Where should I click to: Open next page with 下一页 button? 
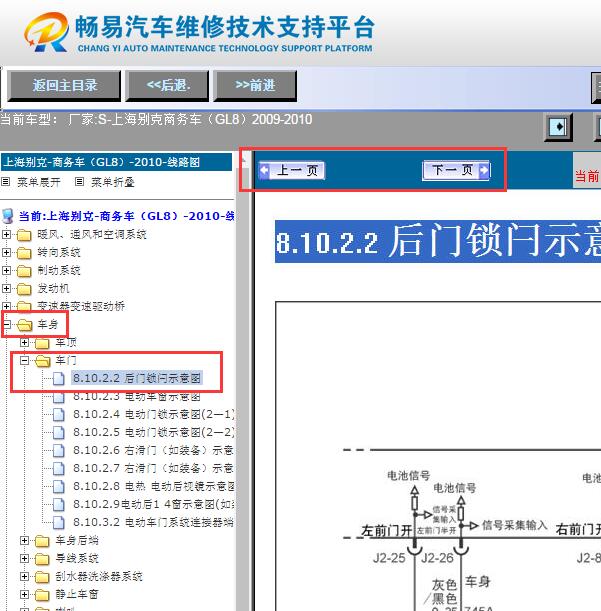pyautogui.click(x=456, y=170)
